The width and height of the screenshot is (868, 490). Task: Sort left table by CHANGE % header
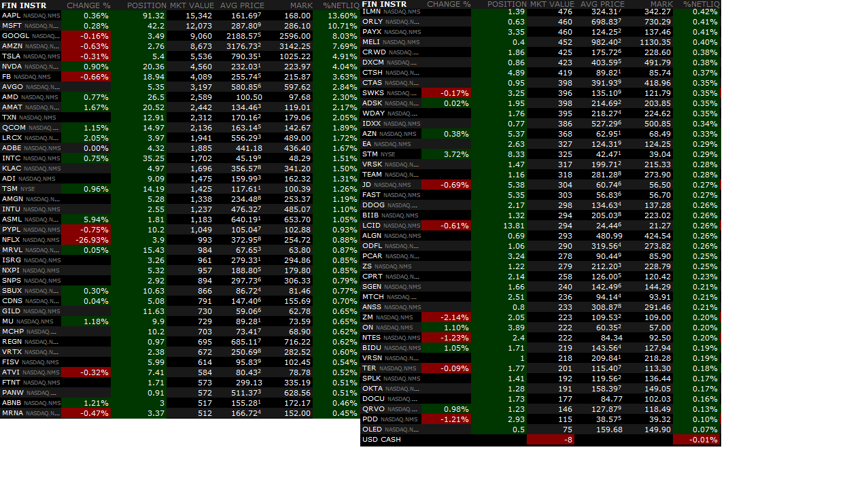[x=88, y=5]
